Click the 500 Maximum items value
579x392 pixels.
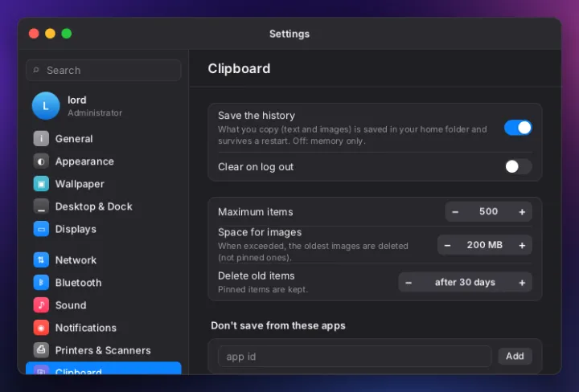(489, 211)
